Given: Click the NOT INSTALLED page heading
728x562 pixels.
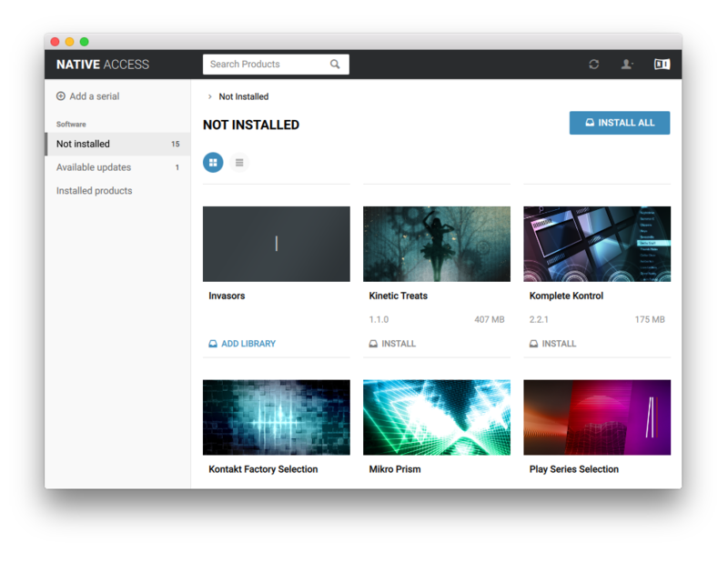Looking at the screenshot, I should pos(251,125).
